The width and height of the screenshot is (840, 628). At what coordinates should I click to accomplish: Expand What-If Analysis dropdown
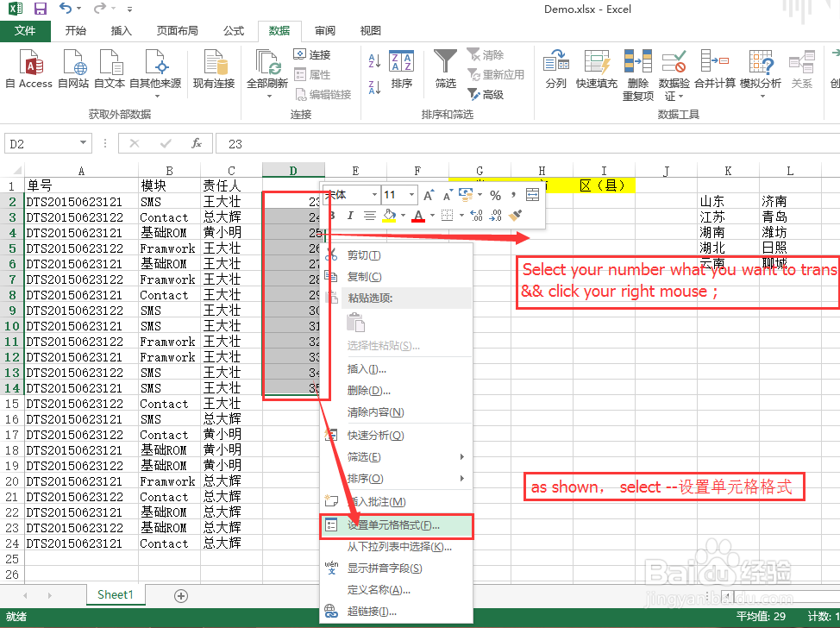coord(762,97)
